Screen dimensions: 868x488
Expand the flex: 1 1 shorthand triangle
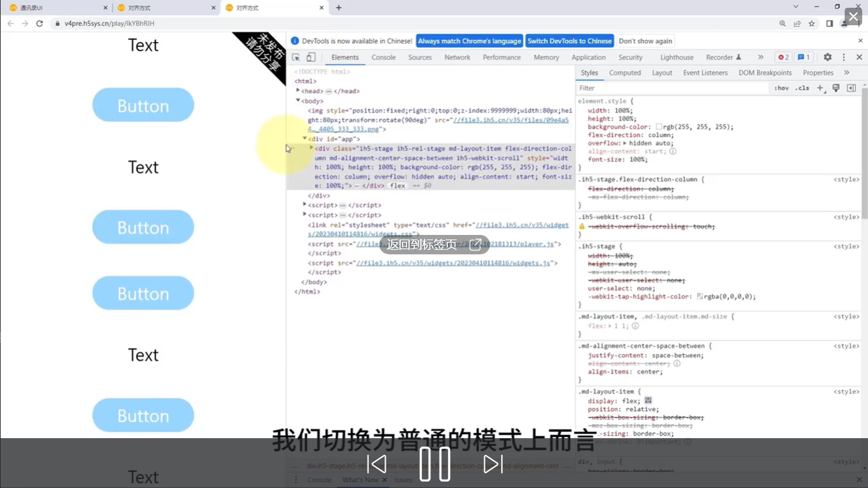point(608,326)
